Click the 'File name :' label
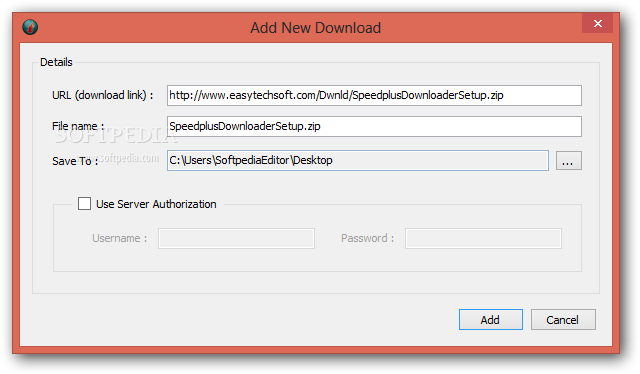This screenshot has height=374, width=640. pyautogui.click(x=78, y=126)
